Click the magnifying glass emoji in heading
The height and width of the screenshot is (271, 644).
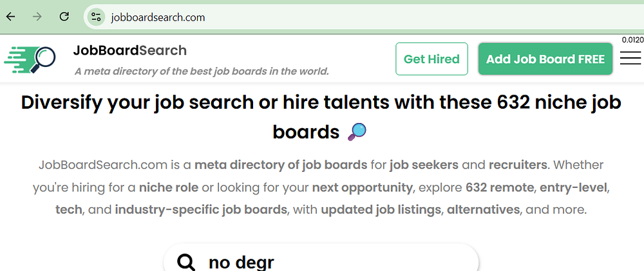tap(357, 132)
